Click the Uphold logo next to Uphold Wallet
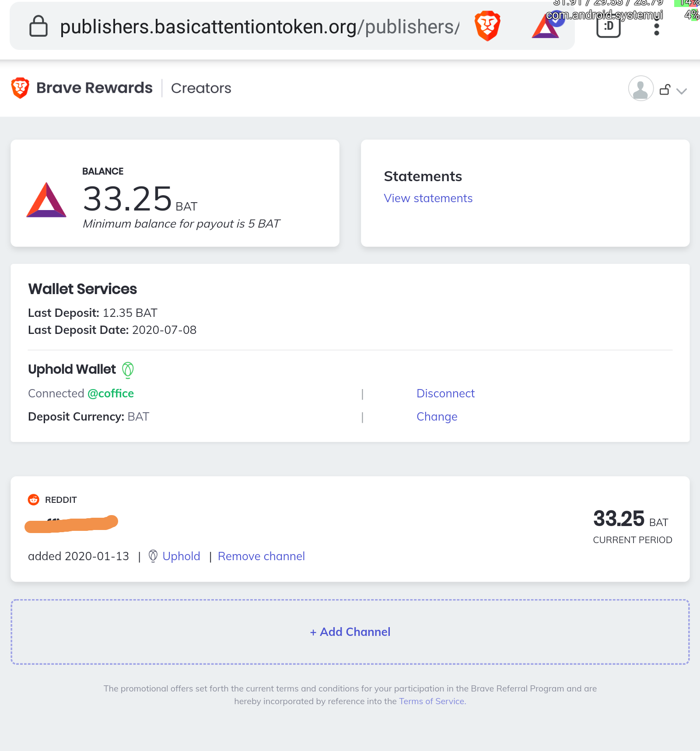Viewport: 700px width, 751px height. (128, 370)
